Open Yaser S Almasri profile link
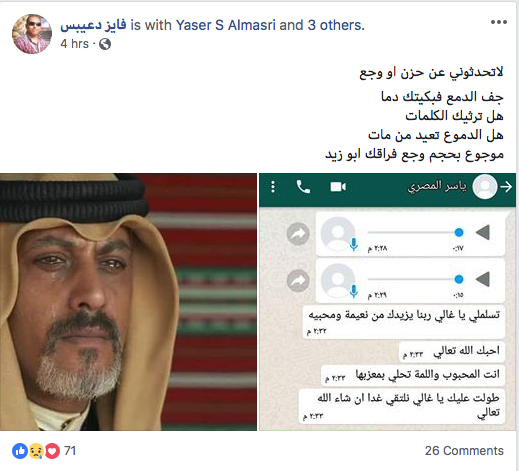 (x=226, y=25)
